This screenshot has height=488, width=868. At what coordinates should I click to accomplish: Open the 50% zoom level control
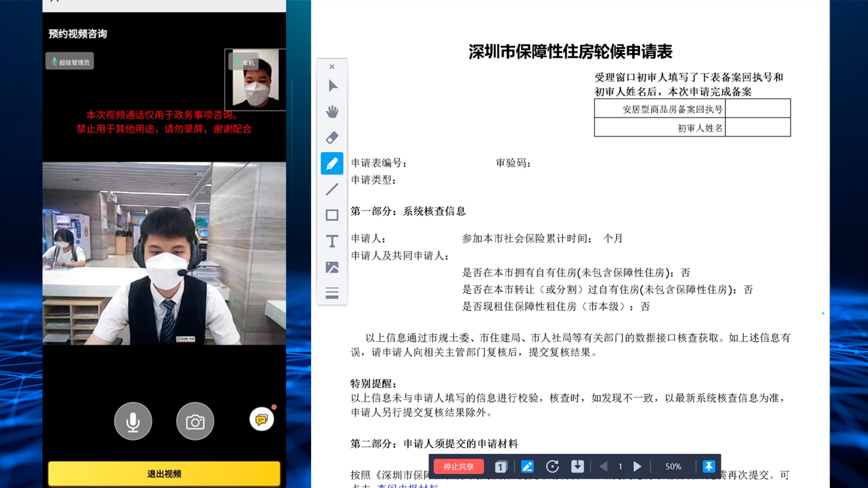click(x=673, y=467)
